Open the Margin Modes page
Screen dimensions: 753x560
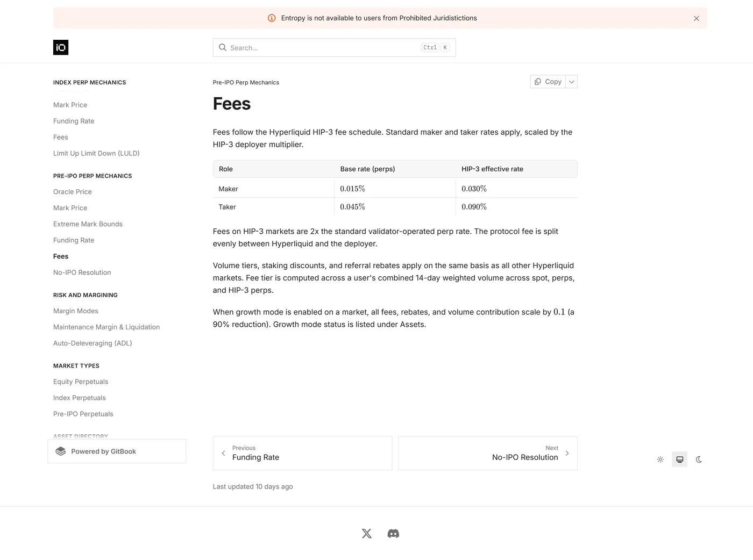pyautogui.click(x=76, y=311)
